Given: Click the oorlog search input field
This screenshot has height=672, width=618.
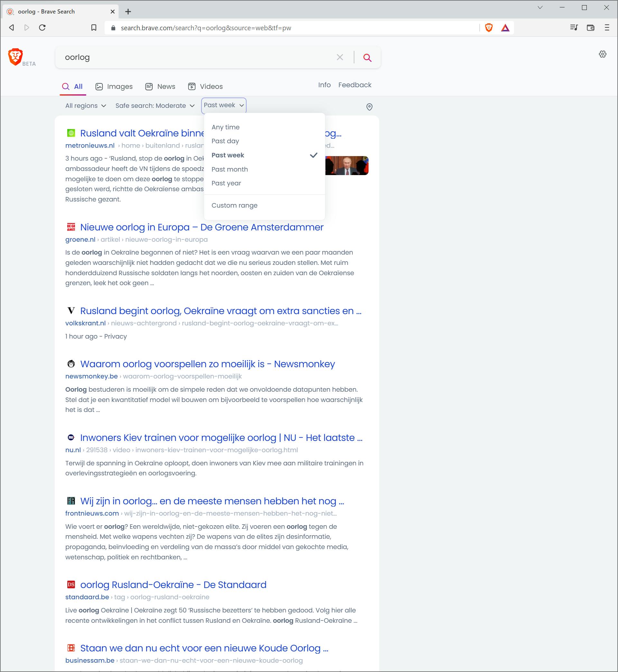Looking at the screenshot, I should pos(197,58).
